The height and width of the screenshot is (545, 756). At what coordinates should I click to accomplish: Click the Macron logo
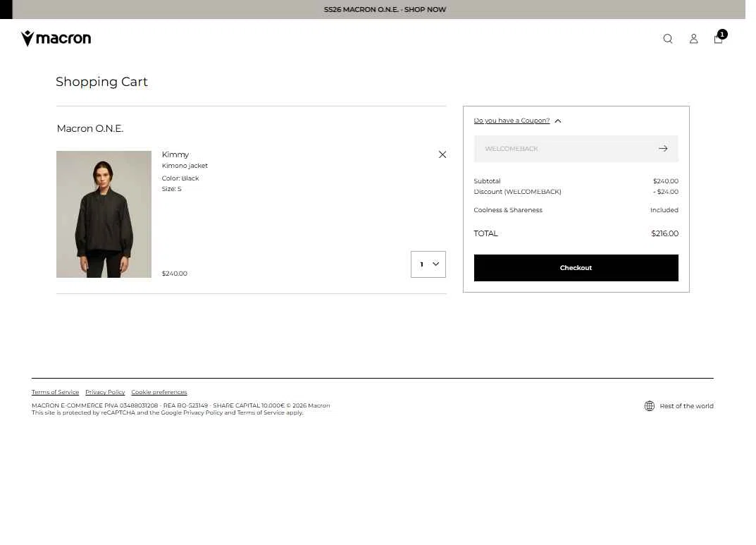click(x=56, y=38)
